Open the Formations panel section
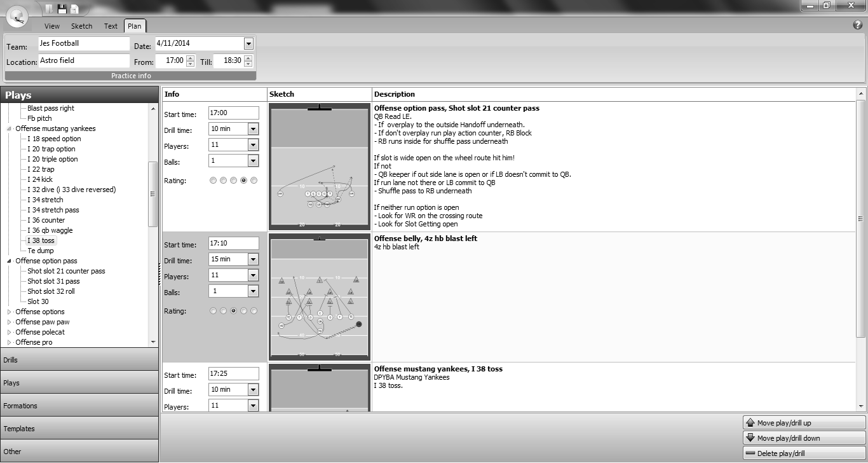Image resolution: width=868 pixels, height=463 pixels. click(79, 406)
